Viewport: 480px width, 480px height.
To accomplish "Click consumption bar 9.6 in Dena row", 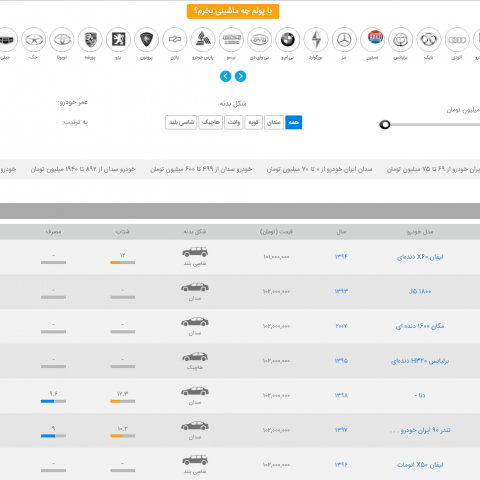I will coord(53,401).
